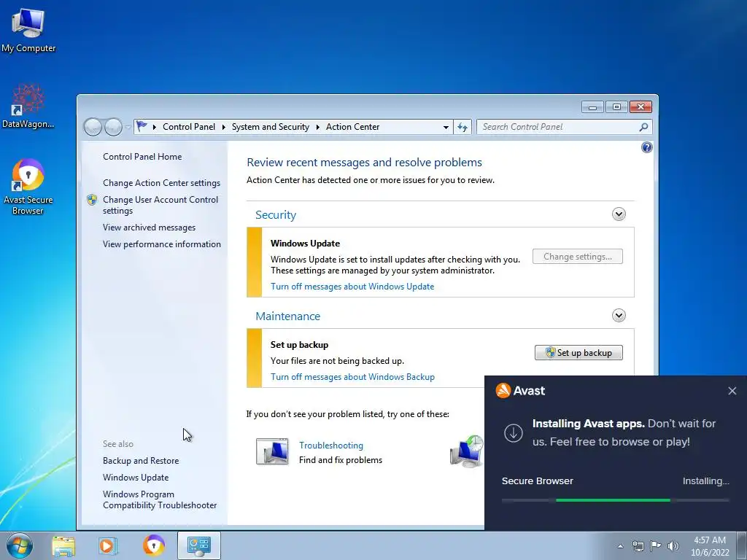
Task: Open Windows Explorer from the taskbar
Action: (x=63, y=545)
